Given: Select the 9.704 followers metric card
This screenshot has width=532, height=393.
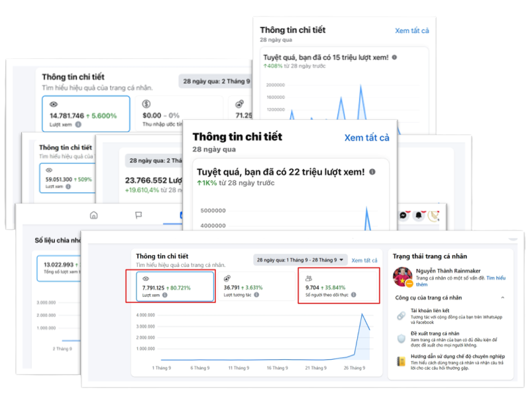Looking at the screenshot, I should coord(339,286).
